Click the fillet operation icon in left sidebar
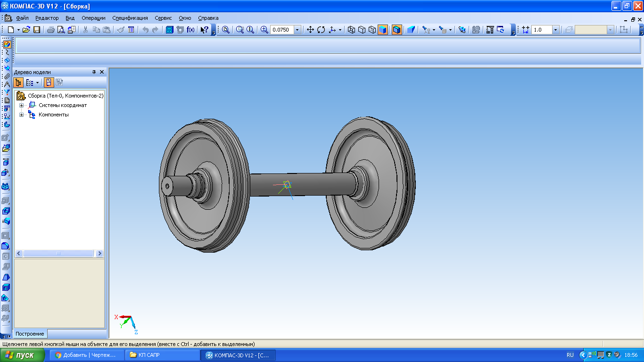The width and height of the screenshot is (644, 362). point(6,246)
